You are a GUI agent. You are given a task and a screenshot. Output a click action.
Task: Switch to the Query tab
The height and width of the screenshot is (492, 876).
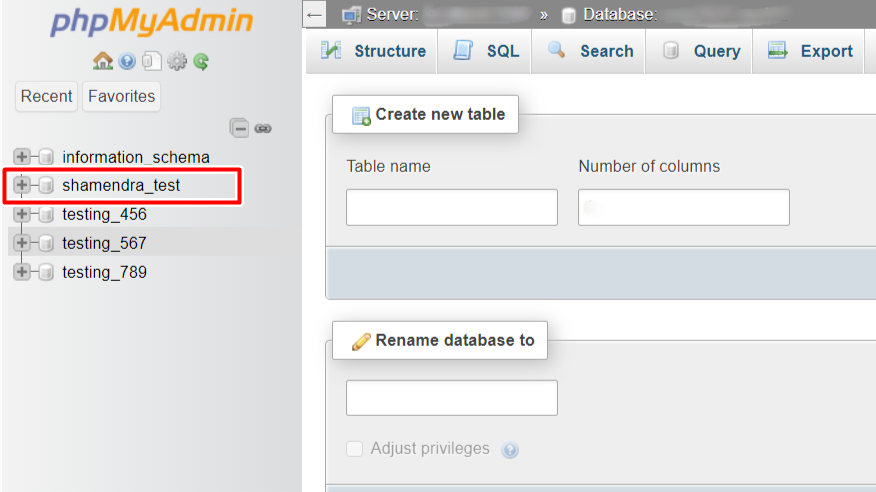click(699, 51)
